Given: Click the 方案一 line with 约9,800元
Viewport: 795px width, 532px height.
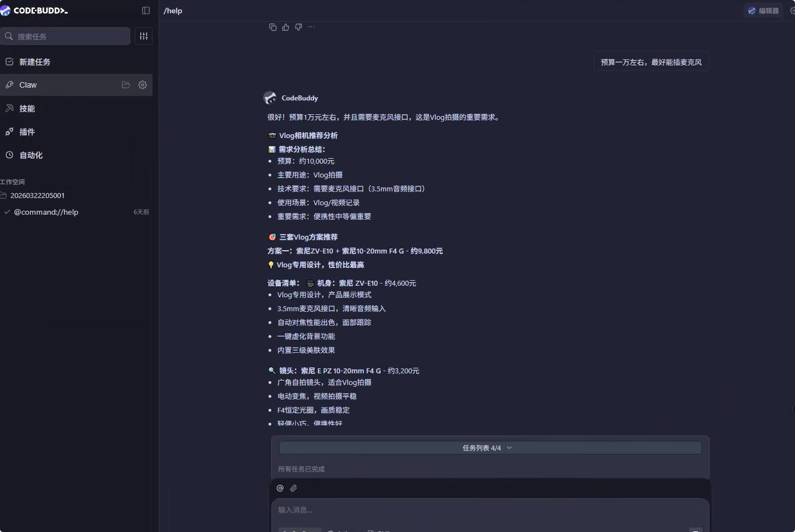Looking at the screenshot, I should (x=355, y=251).
